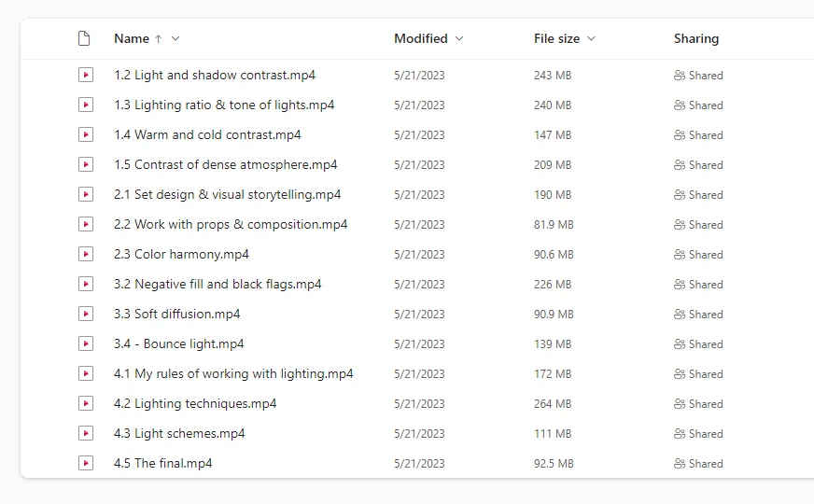This screenshot has width=814, height=504.
Task: Click the video icon for 1.2 Light and shadow contrast.mp4
Action: (x=86, y=76)
